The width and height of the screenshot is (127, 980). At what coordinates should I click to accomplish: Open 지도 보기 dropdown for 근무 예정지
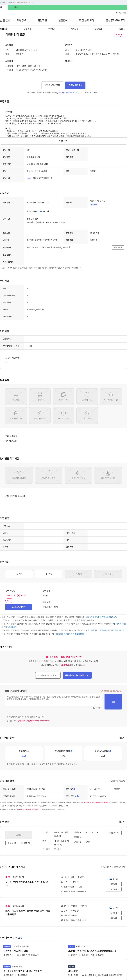click(118, 247)
